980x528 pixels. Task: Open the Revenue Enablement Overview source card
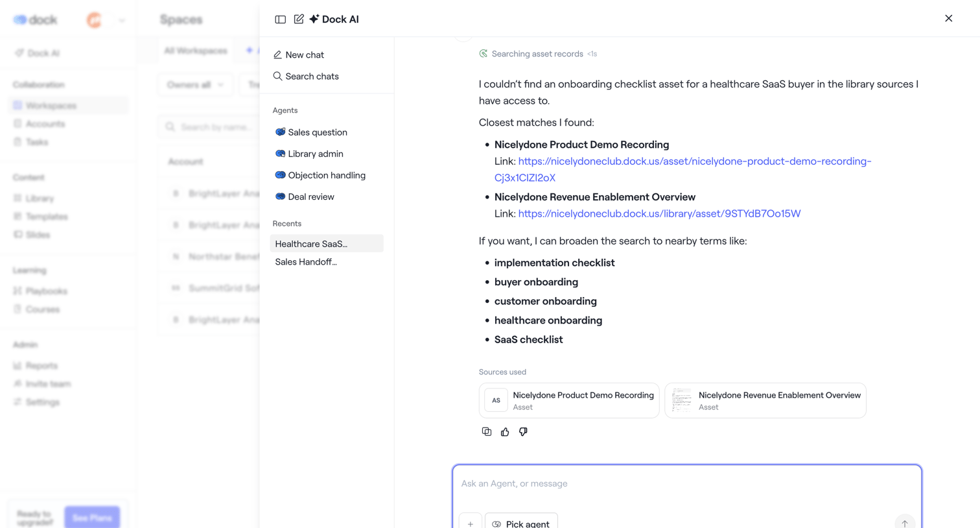[x=765, y=400]
